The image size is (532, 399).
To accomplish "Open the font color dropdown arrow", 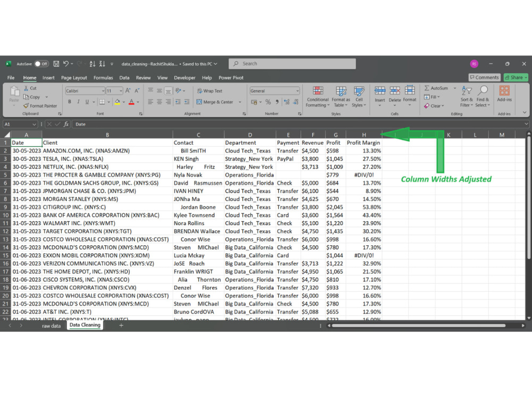I will (138, 102).
